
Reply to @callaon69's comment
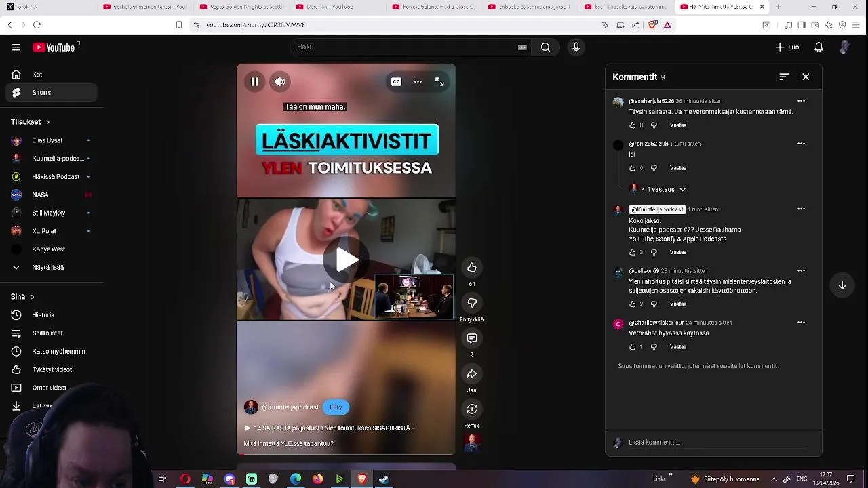point(678,304)
